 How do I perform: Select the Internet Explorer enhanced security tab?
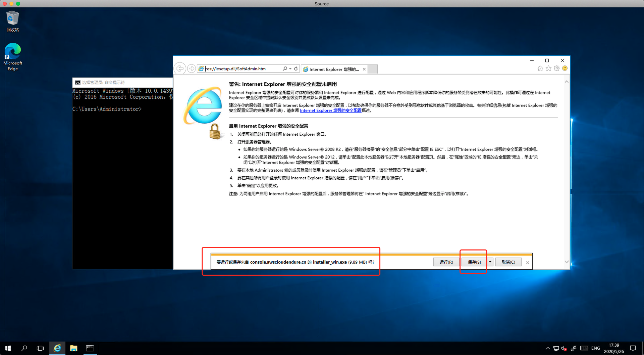333,69
